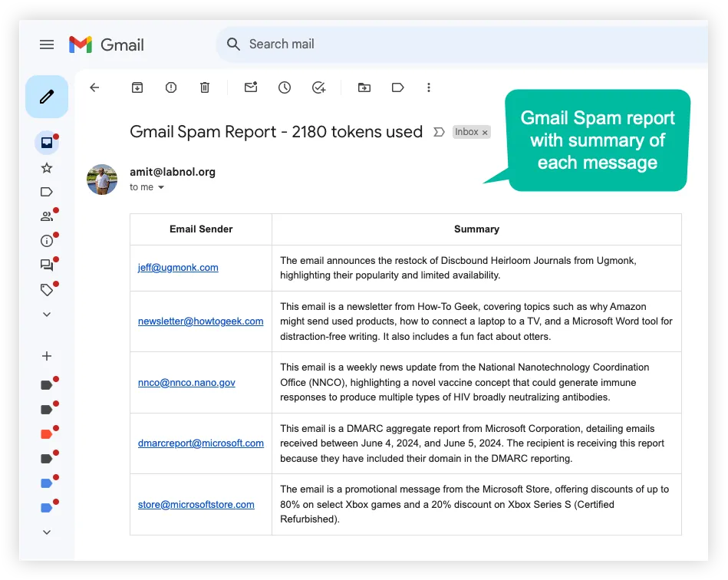Screen dimensions: 728x580
Task: Delete the email with the trash icon
Action: 204,87
